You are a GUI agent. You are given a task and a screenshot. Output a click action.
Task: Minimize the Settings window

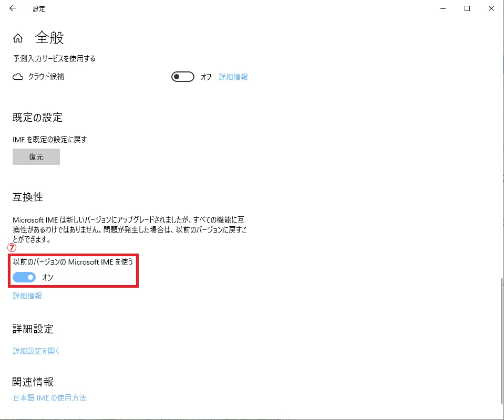[x=443, y=9]
